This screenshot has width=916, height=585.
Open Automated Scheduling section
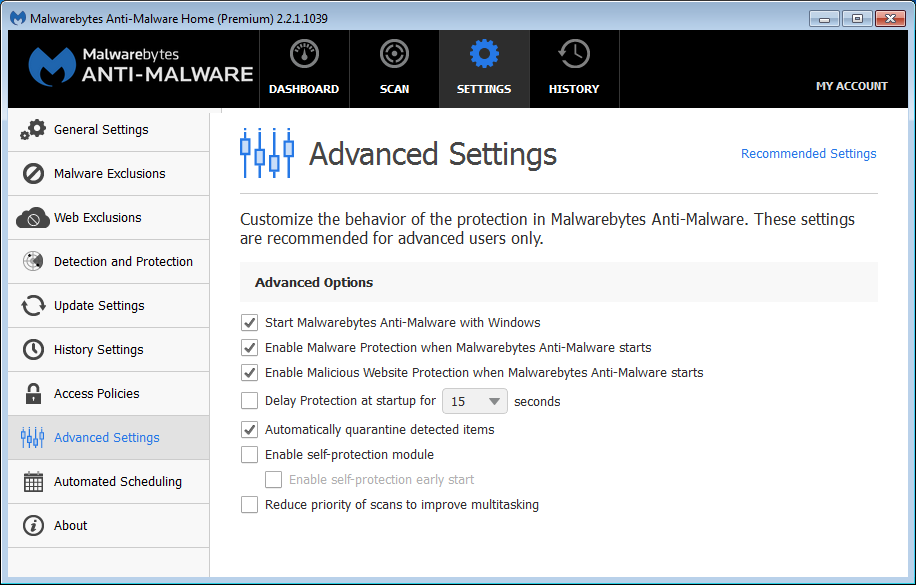[x=109, y=482]
